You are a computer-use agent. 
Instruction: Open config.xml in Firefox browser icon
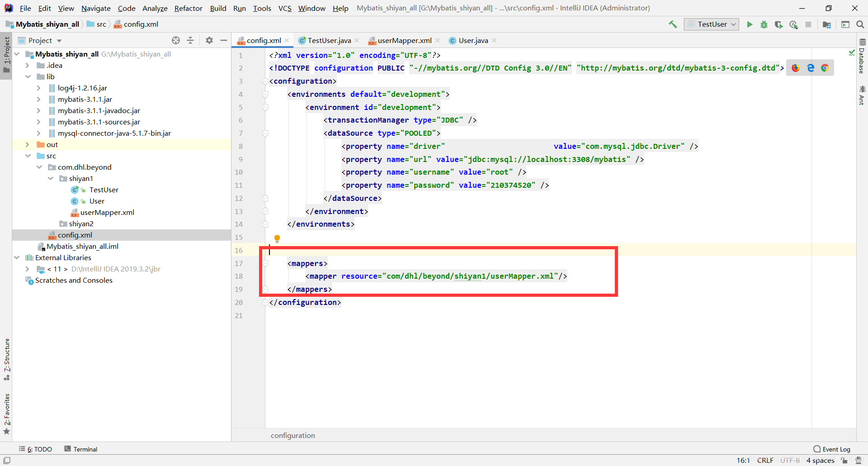[796, 68]
